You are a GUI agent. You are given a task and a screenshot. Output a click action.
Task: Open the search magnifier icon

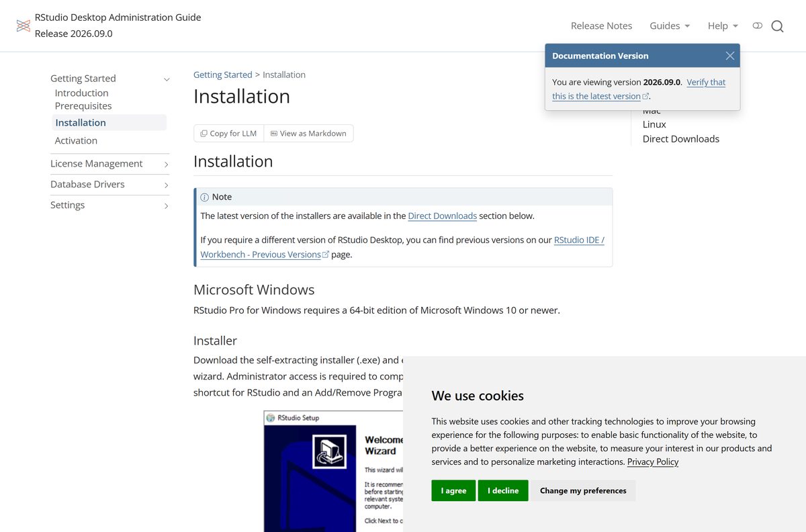coord(777,26)
